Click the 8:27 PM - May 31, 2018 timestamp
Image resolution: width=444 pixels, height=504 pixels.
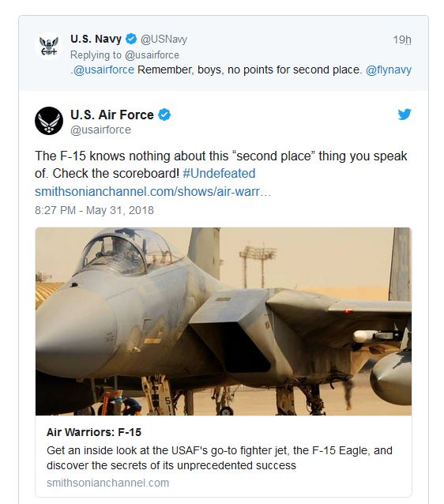pos(94,210)
